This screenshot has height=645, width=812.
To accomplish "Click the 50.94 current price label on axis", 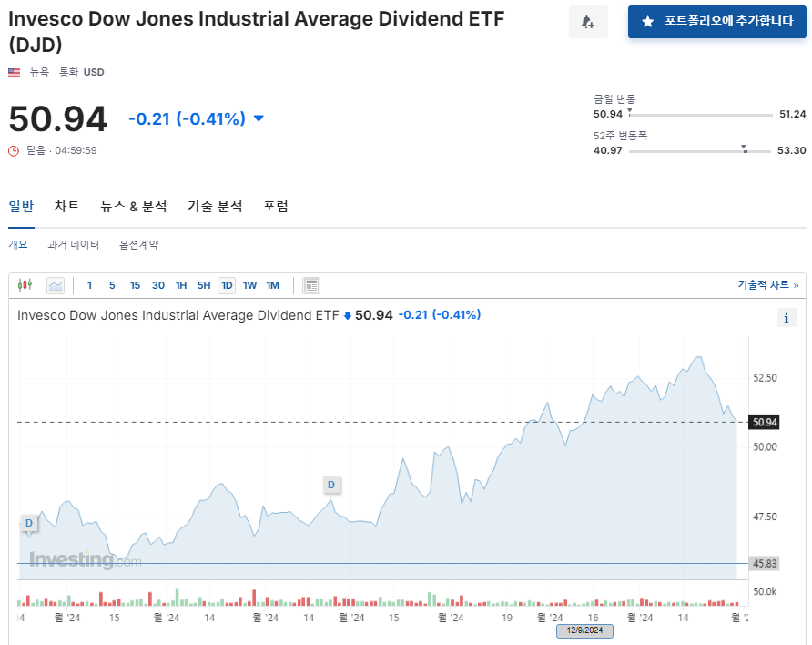I will [x=765, y=422].
